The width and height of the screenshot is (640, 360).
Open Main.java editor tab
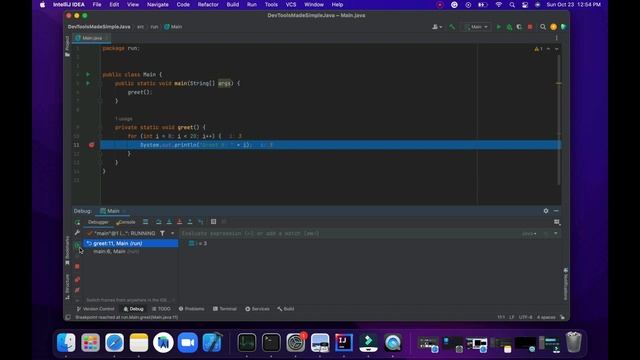pos(91,38)
